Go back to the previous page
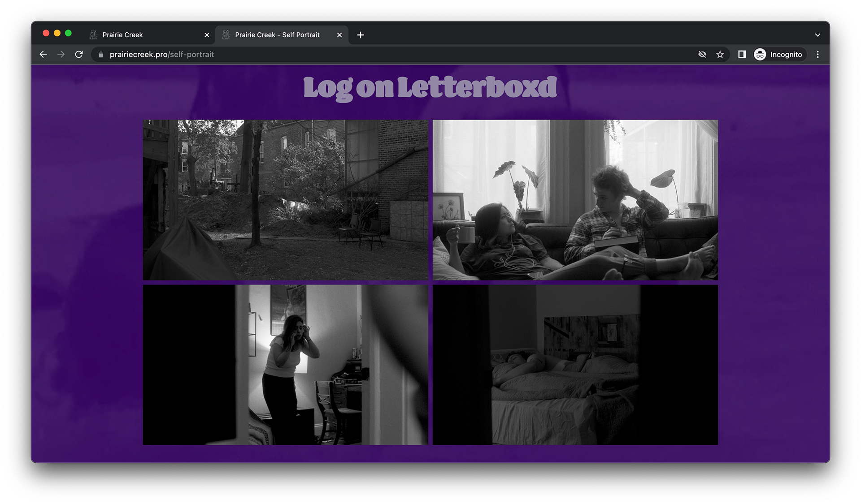 (43, 55)
